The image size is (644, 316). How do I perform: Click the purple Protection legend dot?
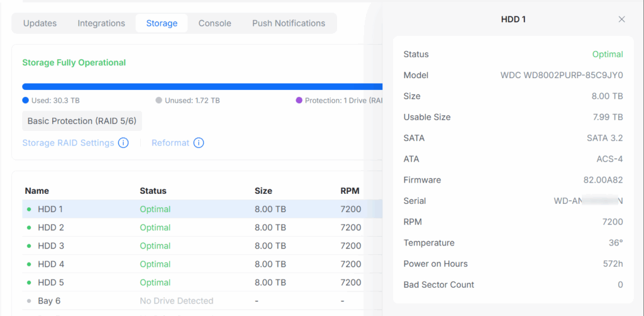pyautogui.click(x=299, y=100)
